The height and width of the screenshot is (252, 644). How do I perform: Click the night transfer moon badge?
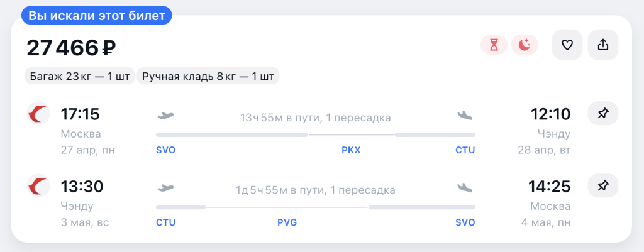525,45
